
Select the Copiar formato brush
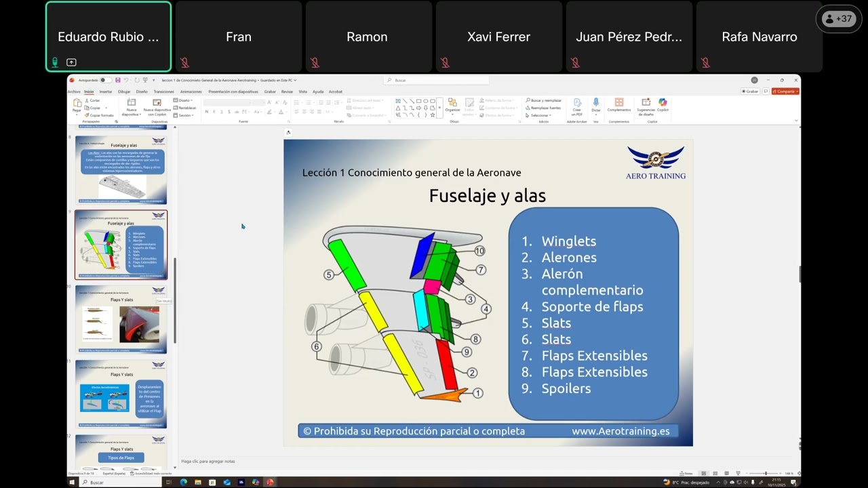(87, 115)
